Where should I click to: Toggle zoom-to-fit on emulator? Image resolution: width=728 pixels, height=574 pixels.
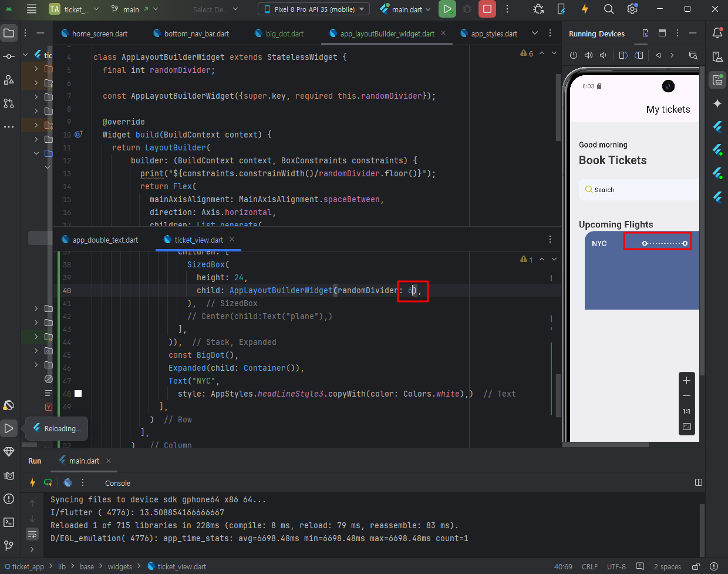pos(686,427)
